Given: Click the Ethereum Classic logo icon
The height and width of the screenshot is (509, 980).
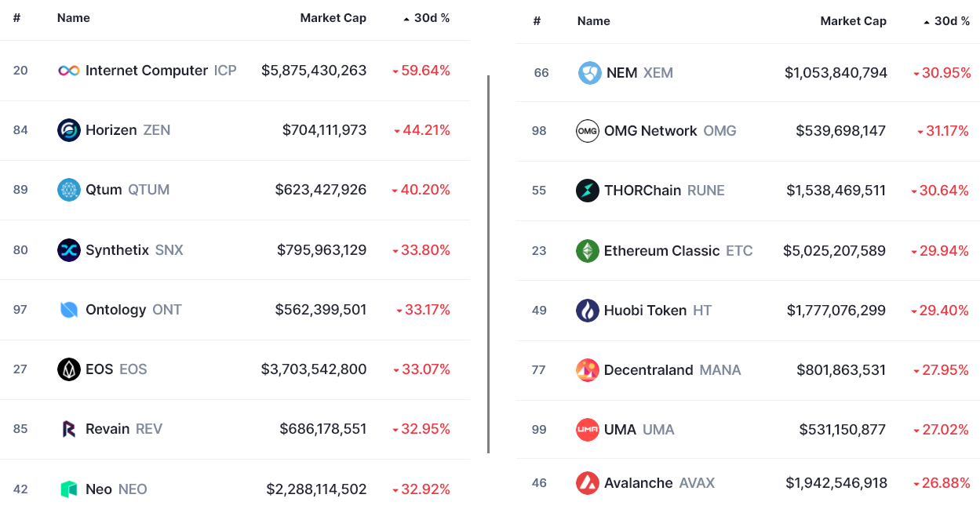Looking at the screenshot, I should coord(588,251).
